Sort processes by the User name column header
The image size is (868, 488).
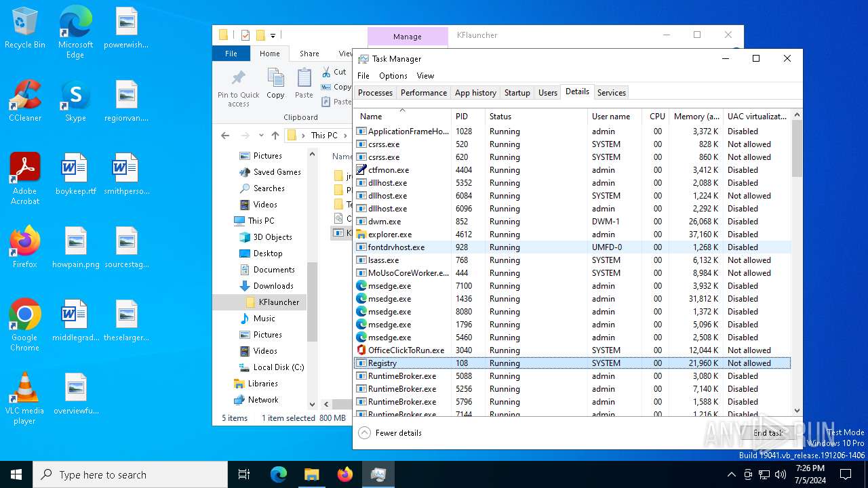614,117
